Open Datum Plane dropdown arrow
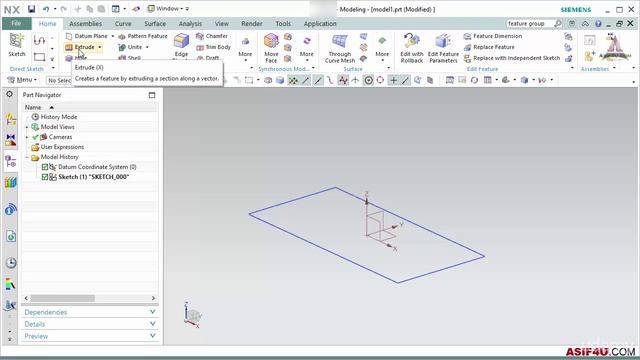 113,36
